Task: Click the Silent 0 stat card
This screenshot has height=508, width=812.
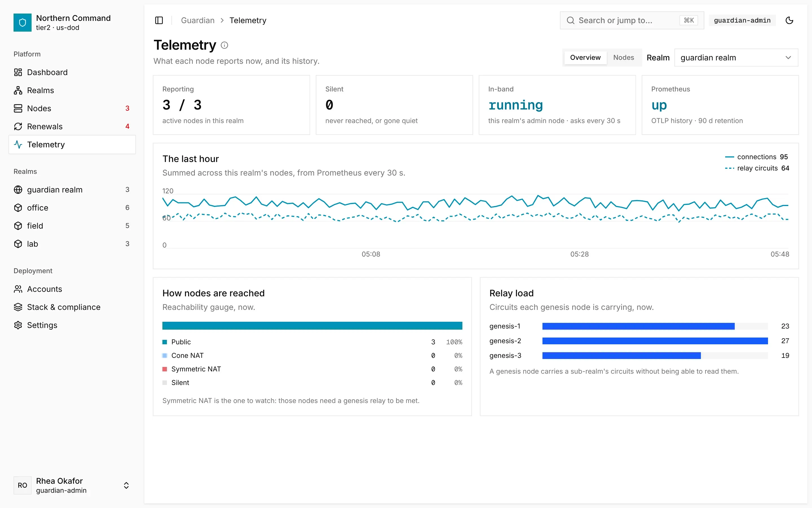Action: pyautogui.click(x=394, y=105)
